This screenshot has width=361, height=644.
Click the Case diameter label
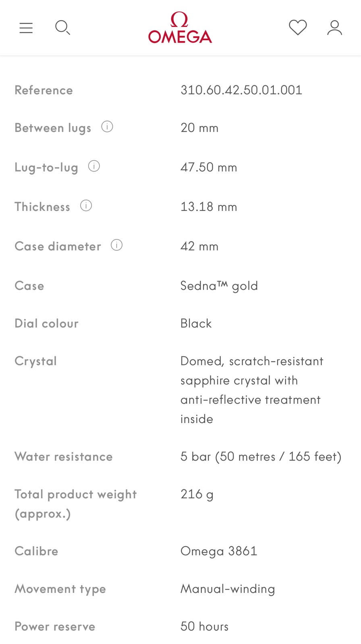click(x=58, y=246)
